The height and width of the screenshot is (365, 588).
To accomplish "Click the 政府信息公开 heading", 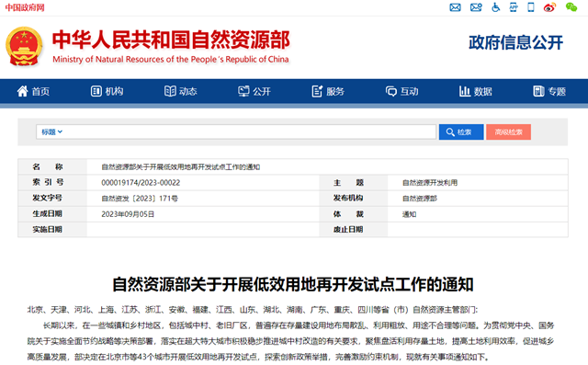I will click(x=516, y=42).
